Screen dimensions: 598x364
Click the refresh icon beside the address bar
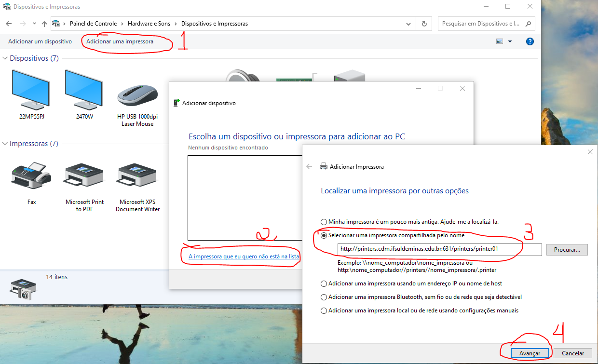click(x=424, y=24)
